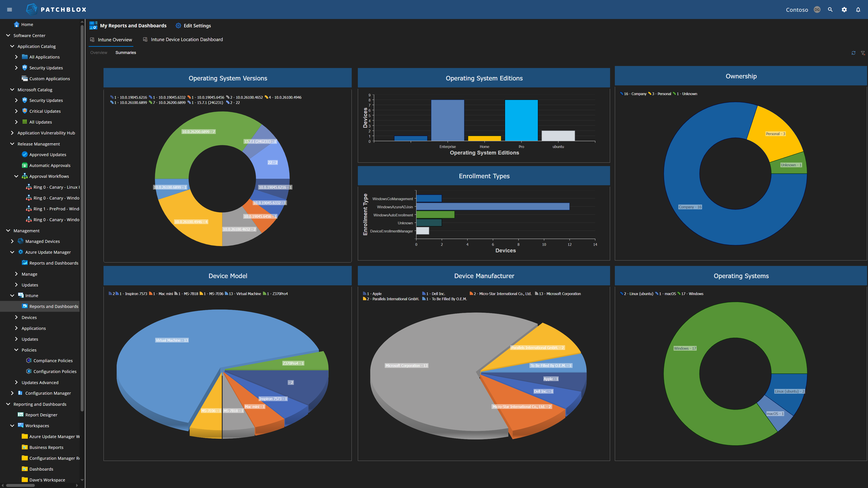Select Approved Updates under Release Management
868x488 pixels.
47,154
